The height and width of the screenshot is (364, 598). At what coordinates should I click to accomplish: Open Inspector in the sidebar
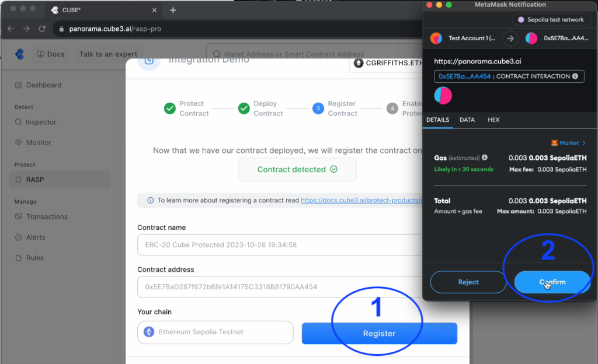pyautogui.click(x=60, y=123)
